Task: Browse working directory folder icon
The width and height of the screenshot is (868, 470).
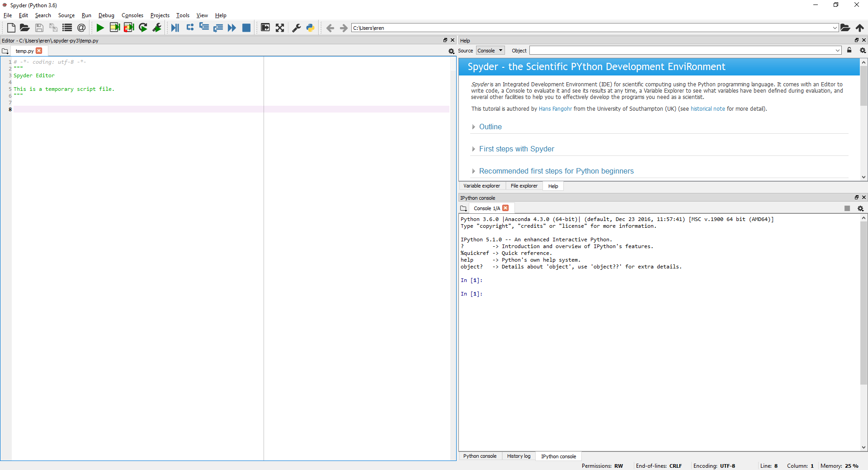Action: [845, 28]
